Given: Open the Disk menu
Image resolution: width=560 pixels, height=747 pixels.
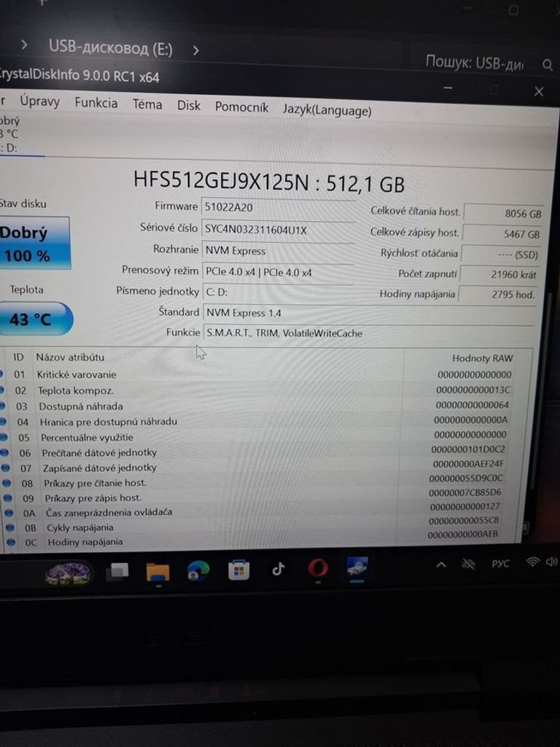Looking at the screenshot, I should pyautogui.click(x=189, y=106).
